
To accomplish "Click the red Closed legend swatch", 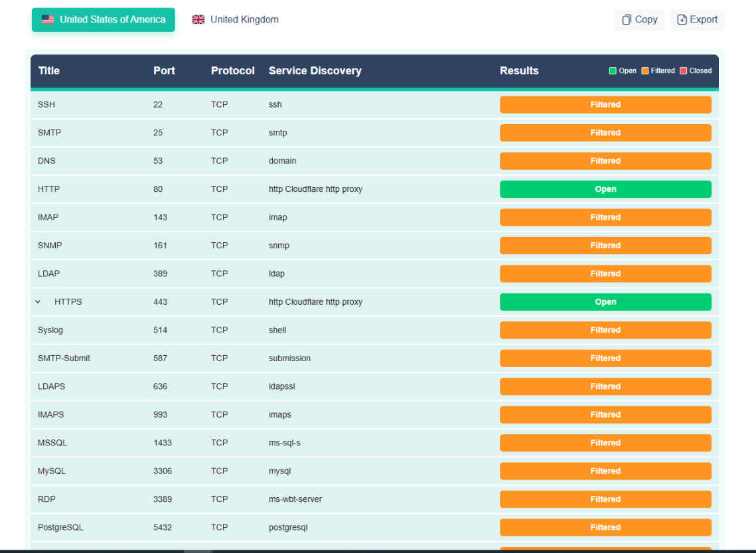I will pos(683,71).
